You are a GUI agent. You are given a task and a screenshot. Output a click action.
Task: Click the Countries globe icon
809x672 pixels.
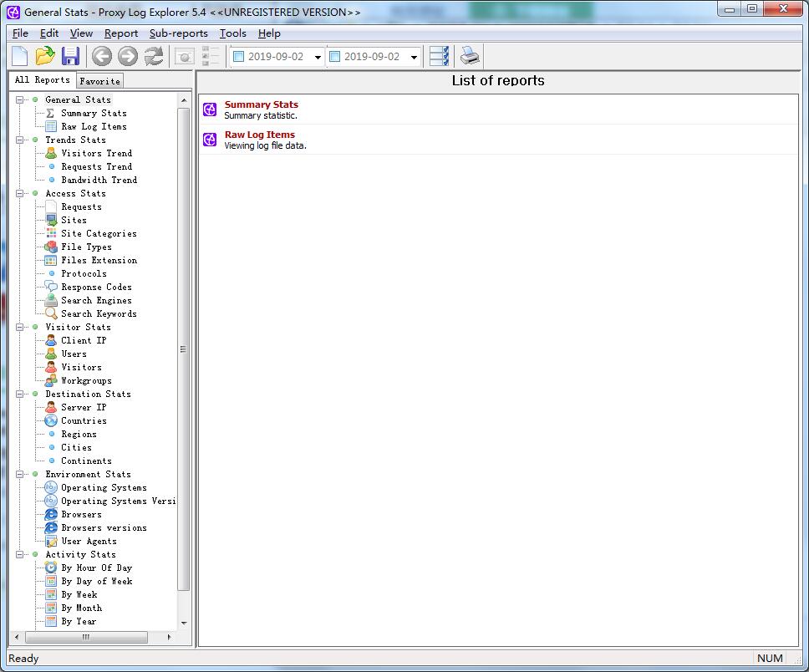[51, 420]
